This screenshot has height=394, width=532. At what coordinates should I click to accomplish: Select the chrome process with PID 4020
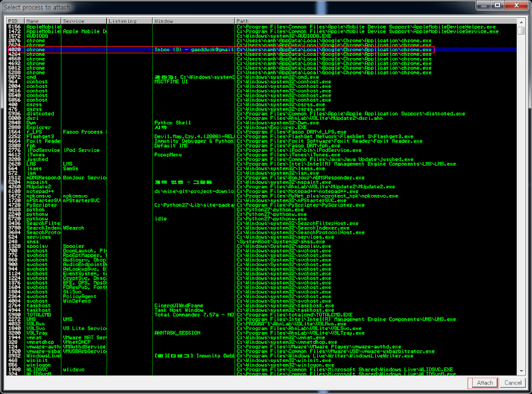[261, 50]
